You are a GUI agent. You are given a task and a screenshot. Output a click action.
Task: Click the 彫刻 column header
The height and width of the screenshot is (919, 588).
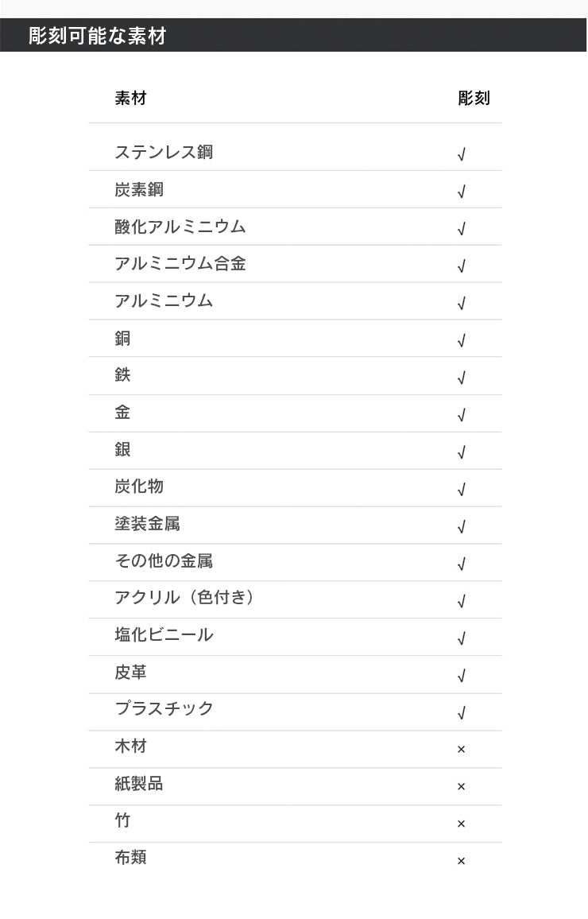pyautogui.click(x=474, y=98)
